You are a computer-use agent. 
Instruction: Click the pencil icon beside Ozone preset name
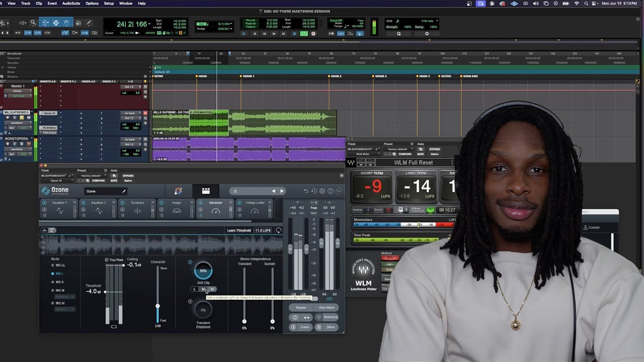coord(124,191)
